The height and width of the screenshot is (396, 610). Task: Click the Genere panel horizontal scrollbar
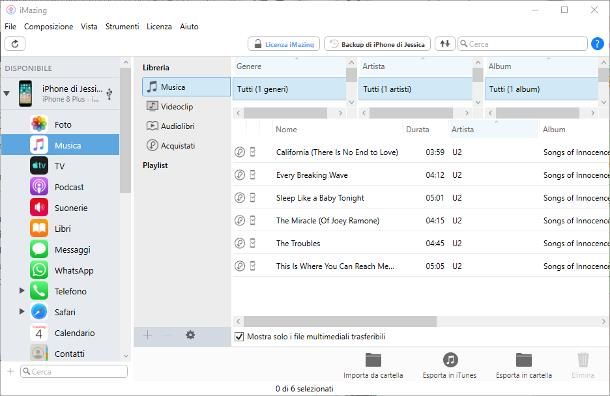285,113
